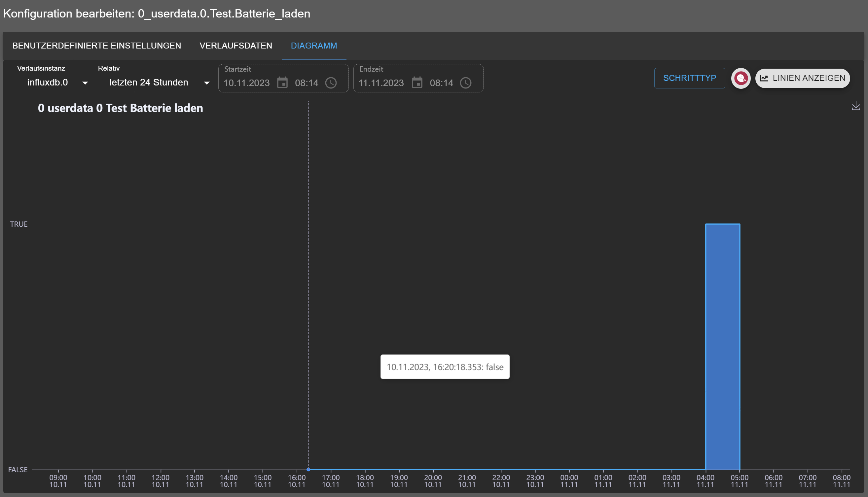Click the data point marker at 16:20
The width and height of the screenshot is (868, 497).
coord(308,470)
